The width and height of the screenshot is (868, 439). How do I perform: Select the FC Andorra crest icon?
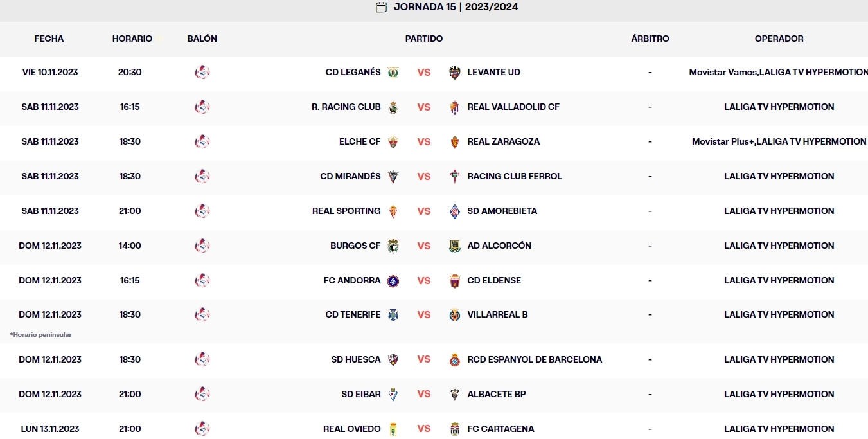pyautogui.click(x=392, y=280)
